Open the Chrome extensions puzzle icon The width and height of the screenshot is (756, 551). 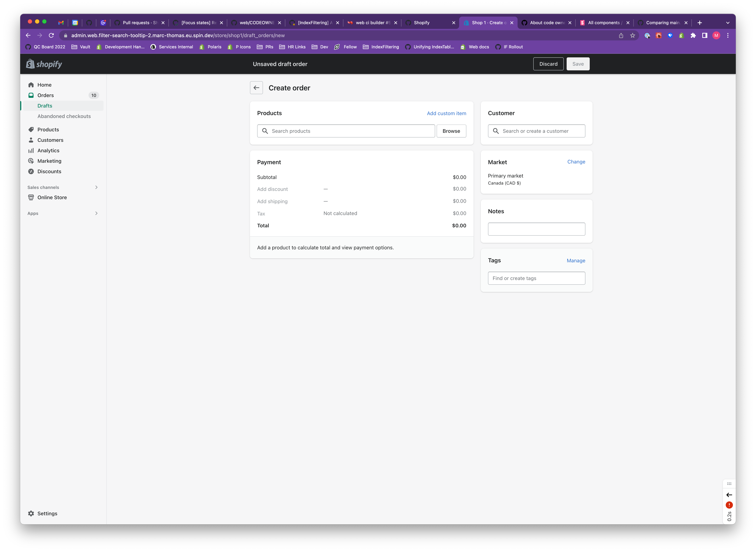pyautogui.click(x=693, y=35)
